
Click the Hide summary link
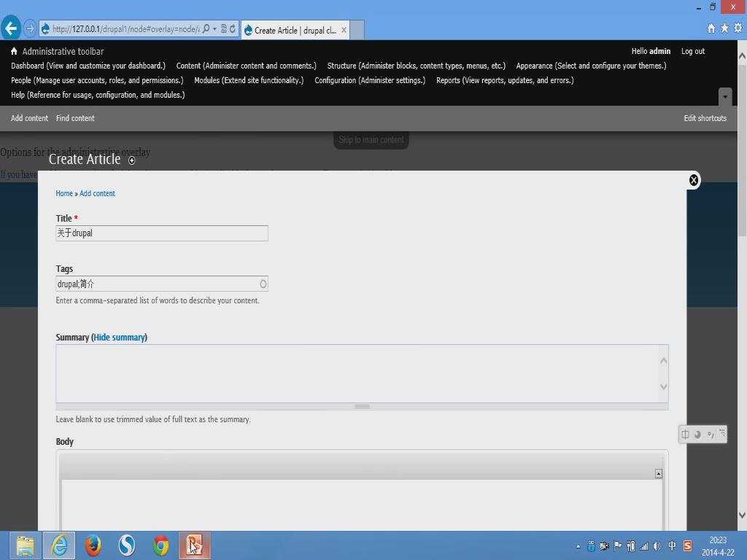[x=119, y=337]
